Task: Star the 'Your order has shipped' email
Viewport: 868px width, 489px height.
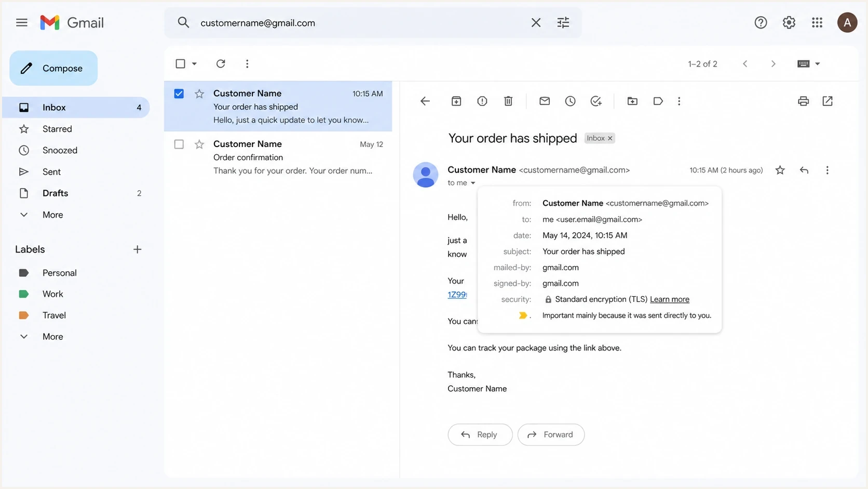Action: tap(199, 94)
